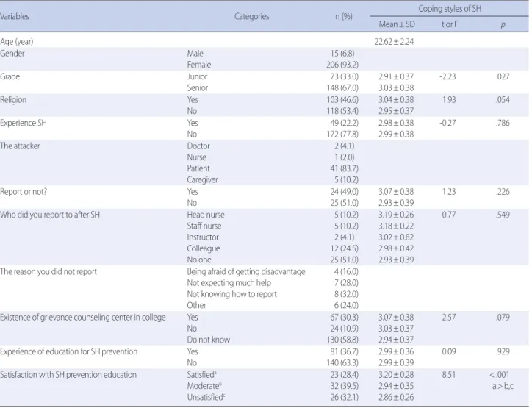The width and height of the screenshot is (532, 408).
Task: Click 'Satisfaction with SH prevention education'
Action: (68, 375)
